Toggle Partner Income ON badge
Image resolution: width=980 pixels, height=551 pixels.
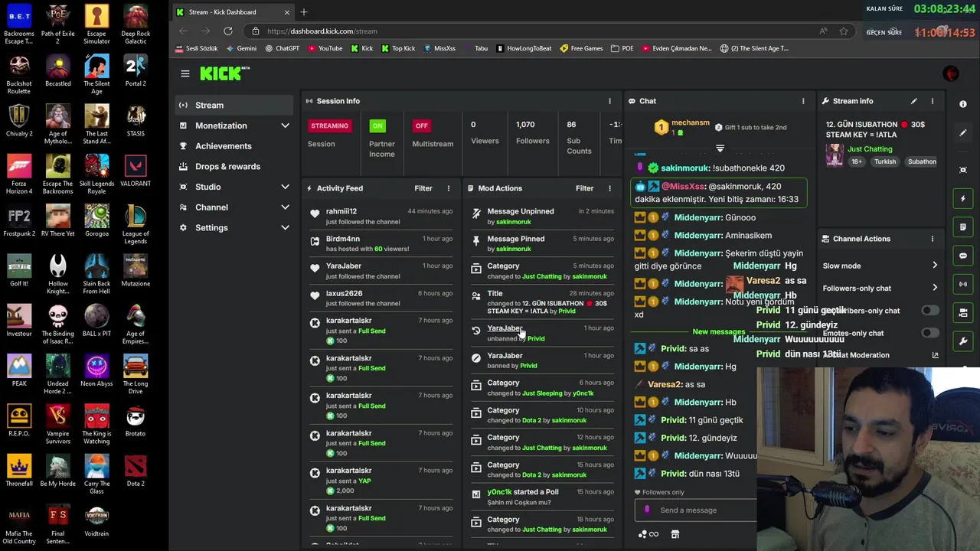377,126
